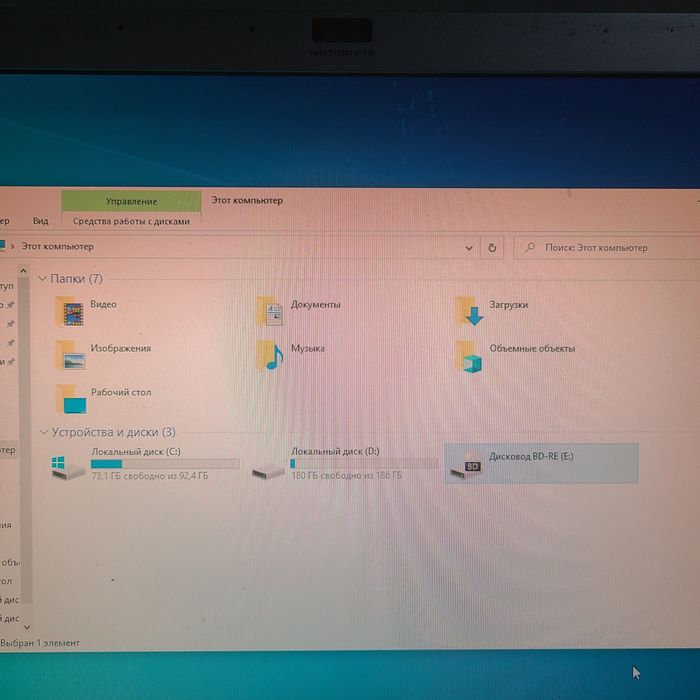Screen dimensions: 700x700
Task: Click the D: drive usage bar
Action: click(364, 464)
